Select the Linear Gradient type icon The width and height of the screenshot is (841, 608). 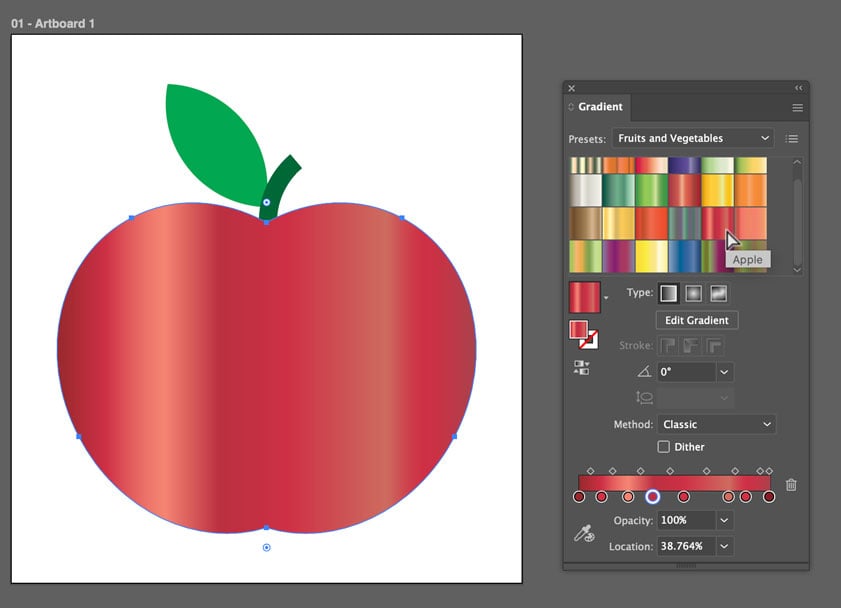coord(668,293)
